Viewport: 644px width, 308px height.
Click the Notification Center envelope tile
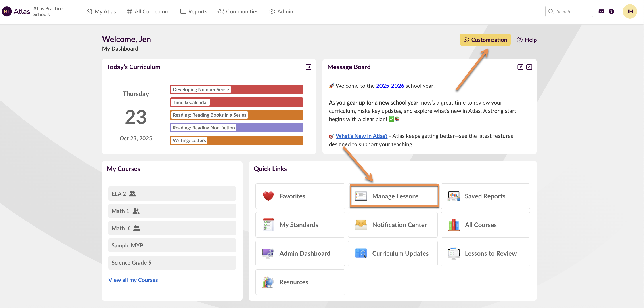coord(393,225)
